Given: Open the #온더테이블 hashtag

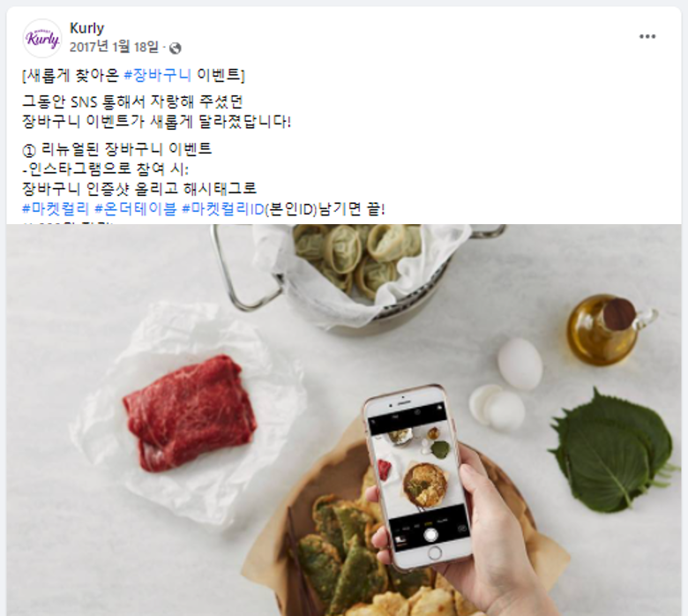Looking at the screenshot, I should click(x=136, y=208).
